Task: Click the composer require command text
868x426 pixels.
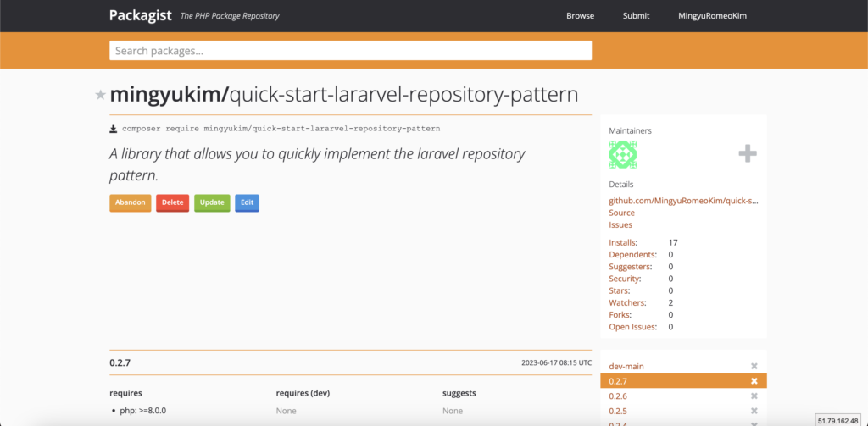Action: coord(281,129)
